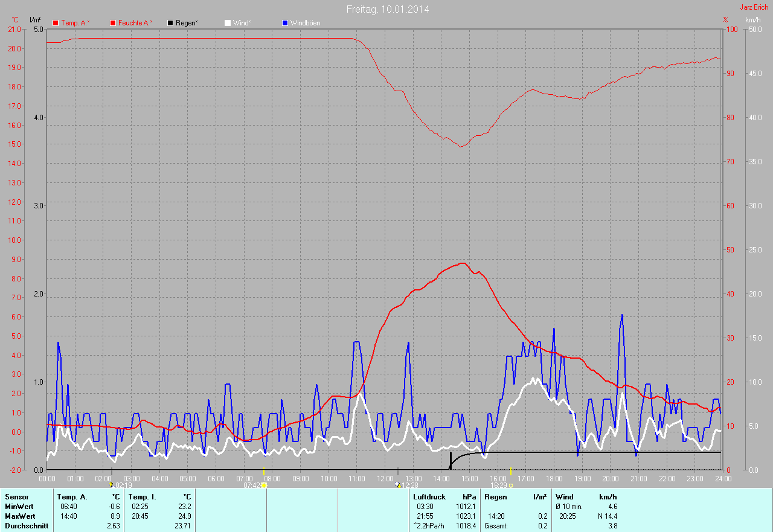Screen dimensions: 773x532
Task: Click the 'km/h' unit label above the right axis
Action: (752, 20)
